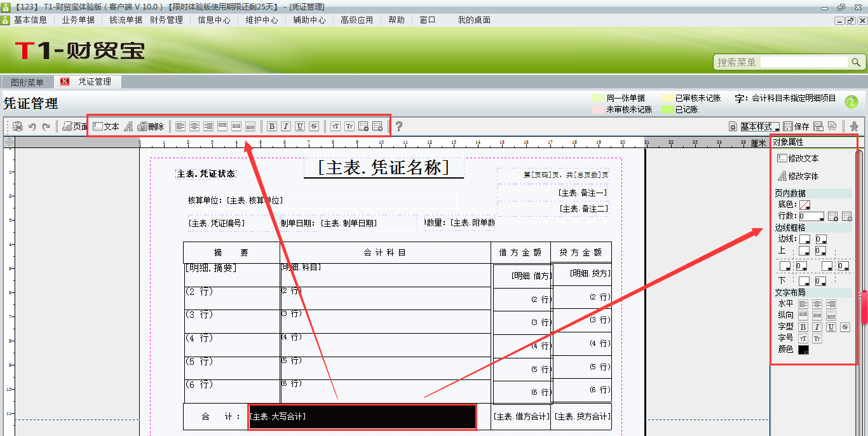Insert a 文本 text object from toolbar
The image size is (868, 436).
pyautogui.click(x=106, y=126)
